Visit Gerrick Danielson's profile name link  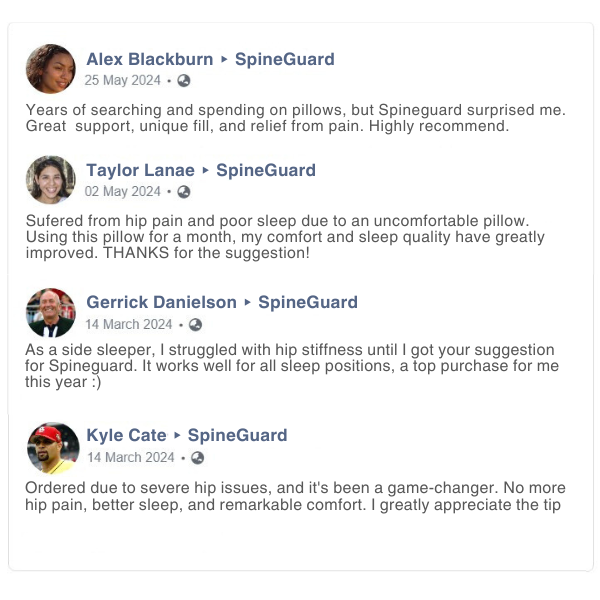click(x=161, y=302)
